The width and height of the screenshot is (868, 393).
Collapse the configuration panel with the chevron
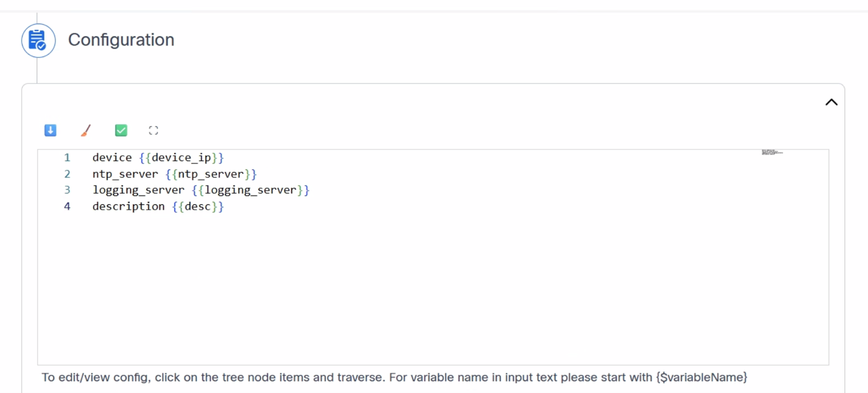tap(831, 102)
